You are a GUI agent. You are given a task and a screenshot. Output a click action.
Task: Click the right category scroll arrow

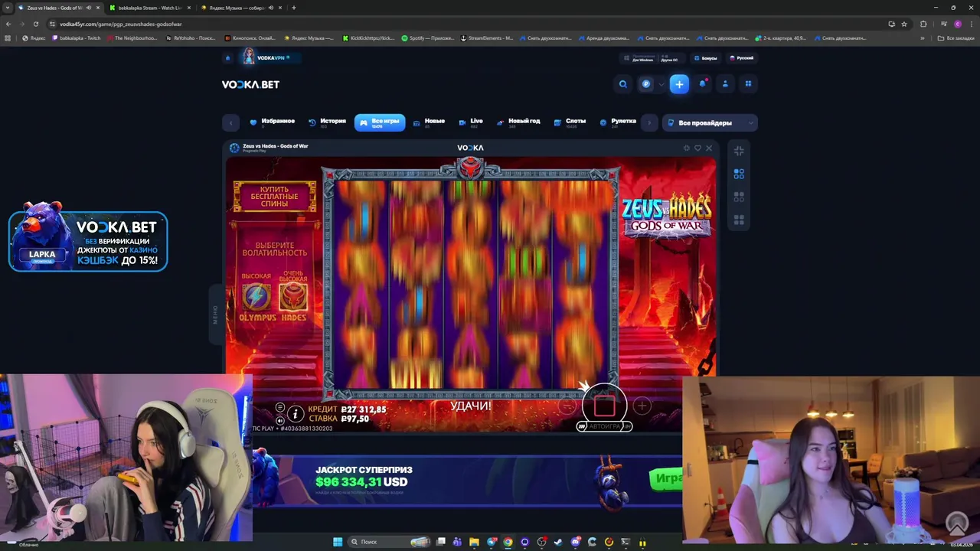click(649, 122)
